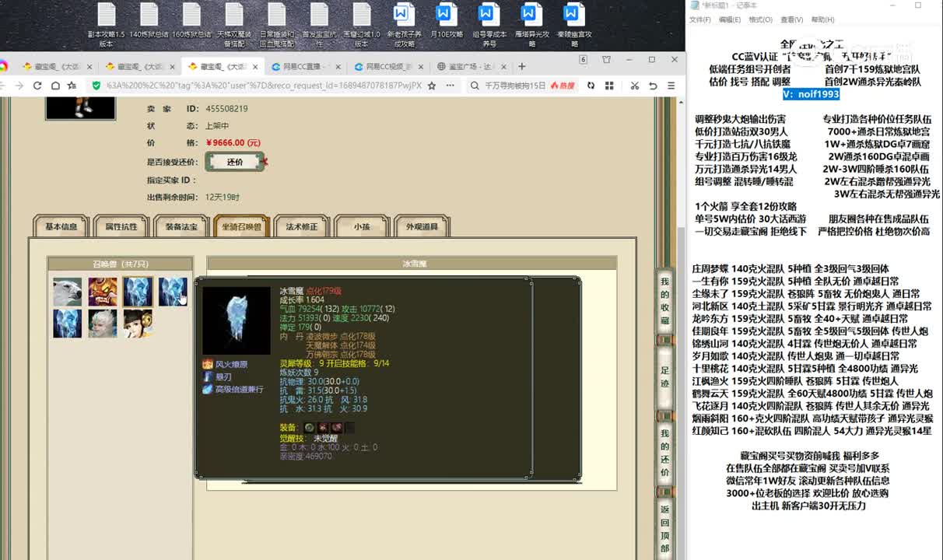Open 足迹 history side button
943x560 pixels.
pyautogui.click(x=665, y=376)
